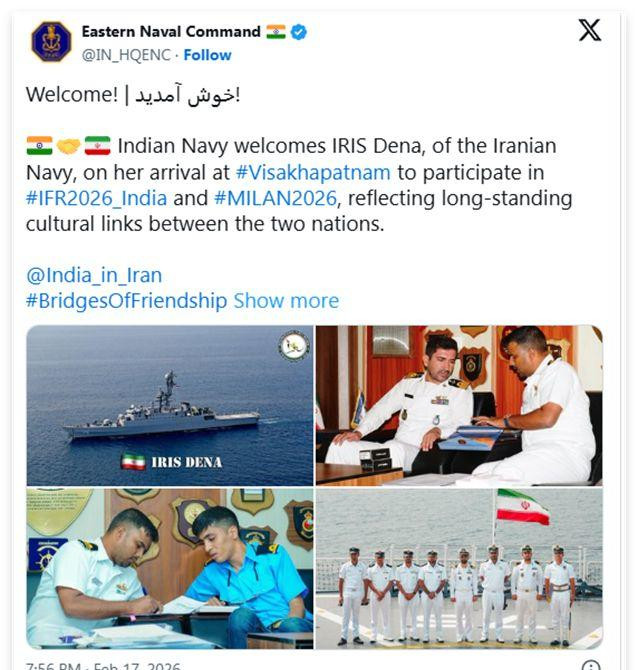Open the Eastern Naval Command display name
The image size is (638, 670).
click(x=171, y=32)
